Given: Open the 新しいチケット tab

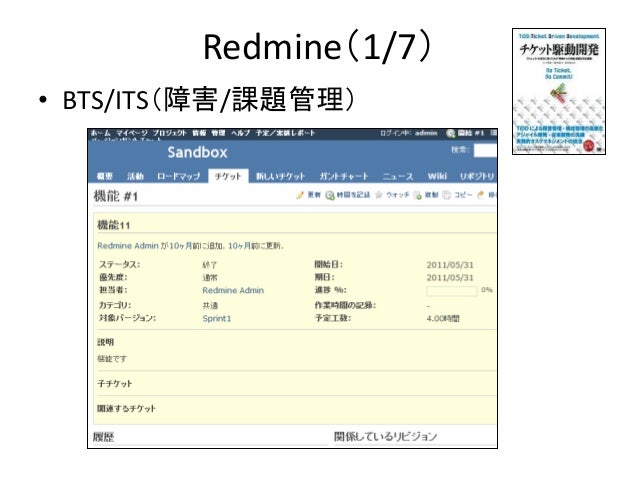Looking at the screenshot, I should tap(280, 176).
